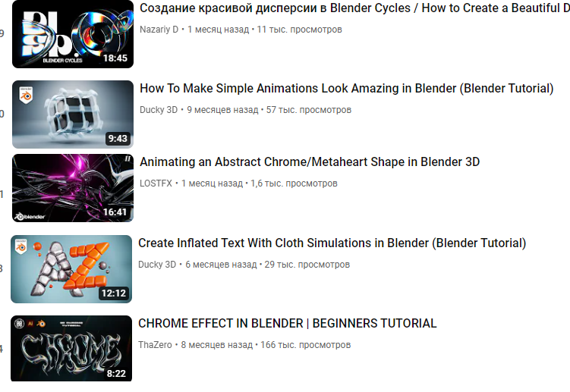Screen dimensions: 570x392
Task: Visit the Nazariy D channel
Action: (159, 30)
